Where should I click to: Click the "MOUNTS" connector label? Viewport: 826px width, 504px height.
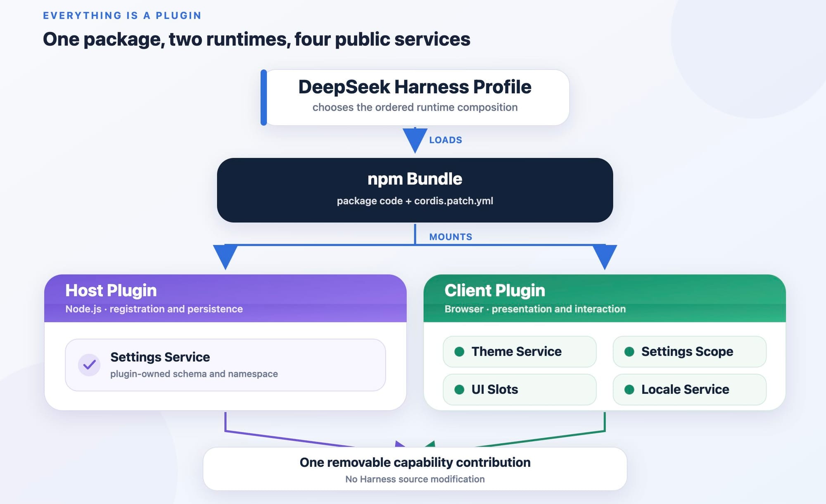tap(451, 237)
